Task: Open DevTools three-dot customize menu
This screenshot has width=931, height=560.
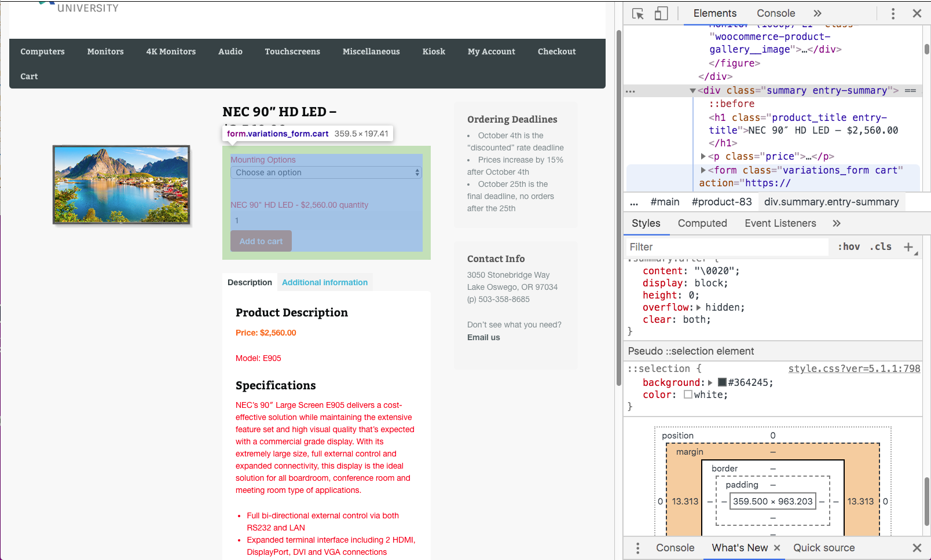Action: tap(893, 14)
